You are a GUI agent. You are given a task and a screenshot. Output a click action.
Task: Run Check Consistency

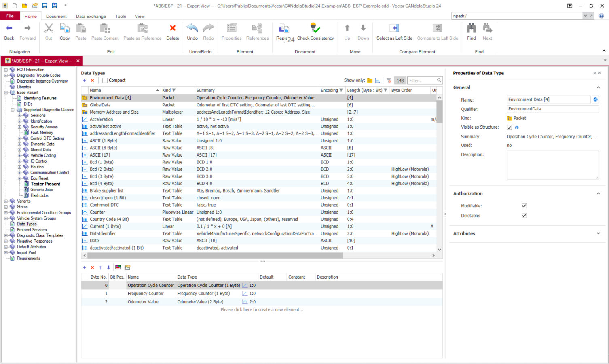point(315,32)
